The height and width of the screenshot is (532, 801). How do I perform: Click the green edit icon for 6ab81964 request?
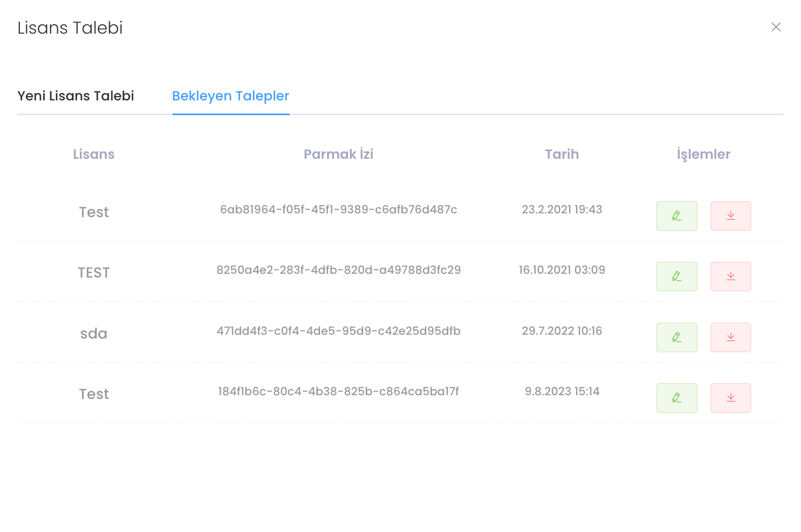676,216
